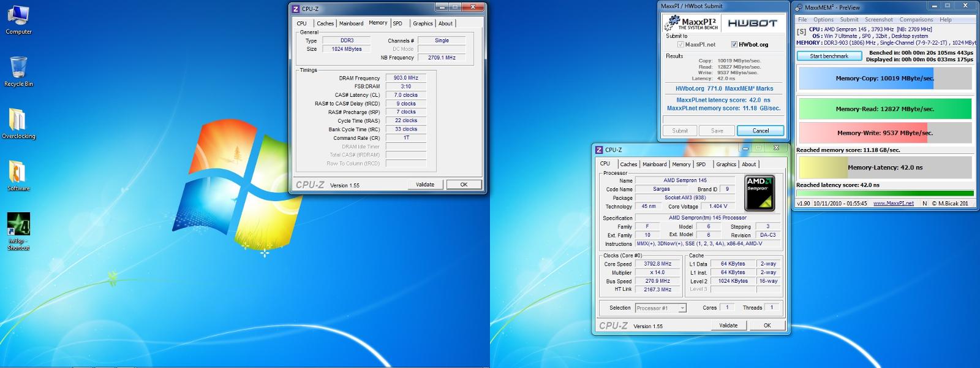
Task: Open Mainboard tab in the CPU-Z CPU window
Action: pyautogui.click(x=654, y=164)
